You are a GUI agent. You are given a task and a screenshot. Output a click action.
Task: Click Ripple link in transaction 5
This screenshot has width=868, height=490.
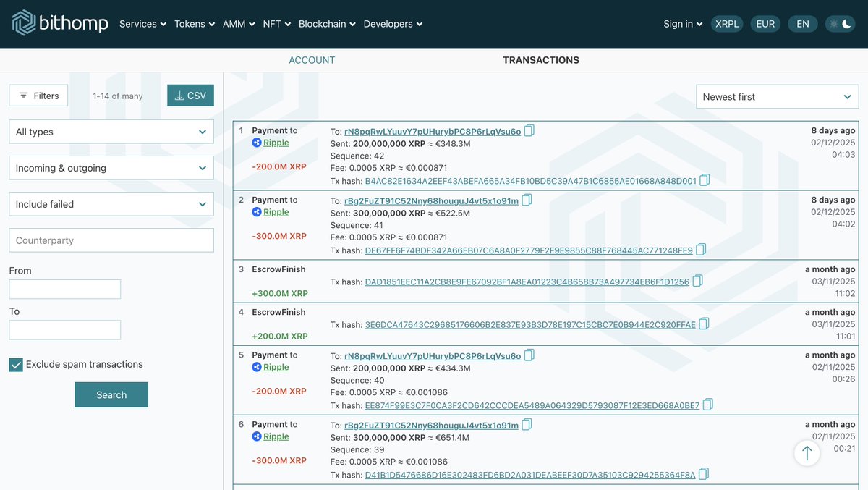(x=276, y=367)
